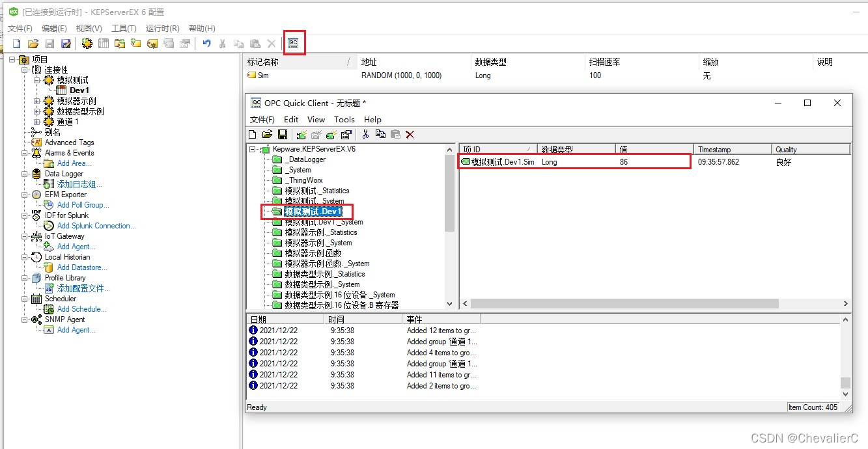Viewport: 868px width, 449px height.
Task: Select _DataLogger group in Quick Client tree
Action: coord(305,159)
